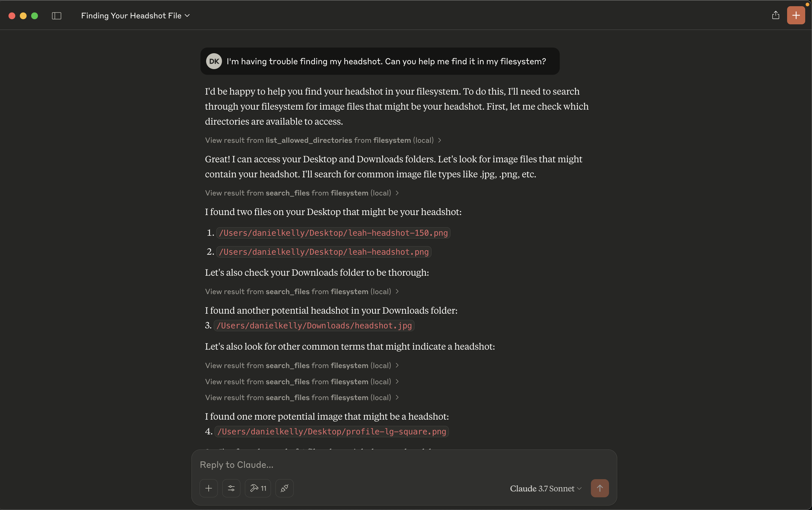Start a new chat with plus button

796,15
